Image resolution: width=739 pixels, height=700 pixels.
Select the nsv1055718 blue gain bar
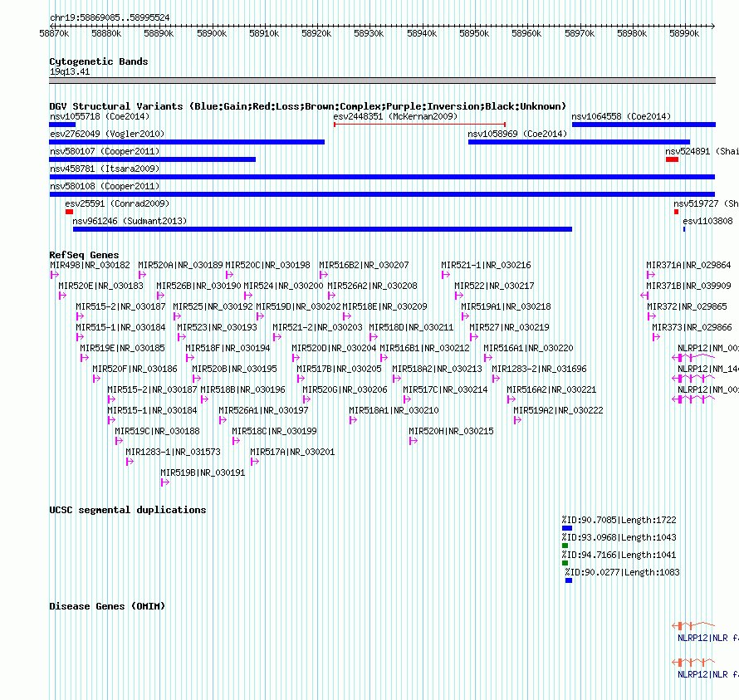pyautogui.click(x=62, y=125)
